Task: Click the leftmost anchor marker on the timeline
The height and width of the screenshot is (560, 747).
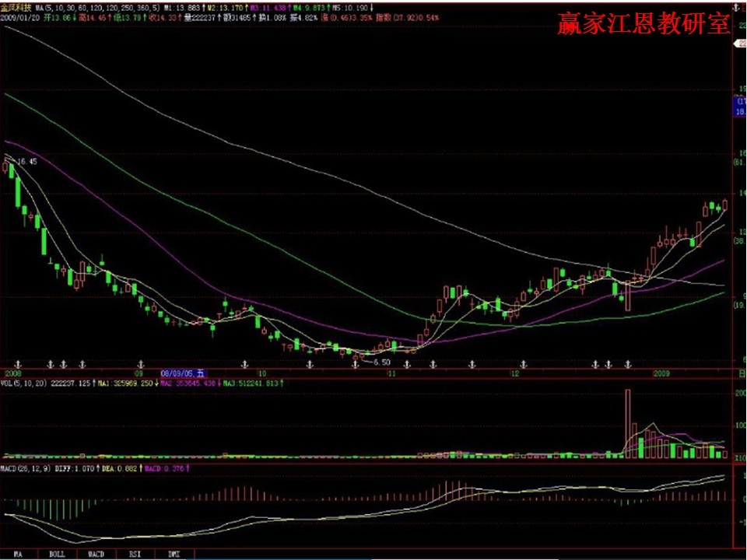Action: click(x=17, y=364)
